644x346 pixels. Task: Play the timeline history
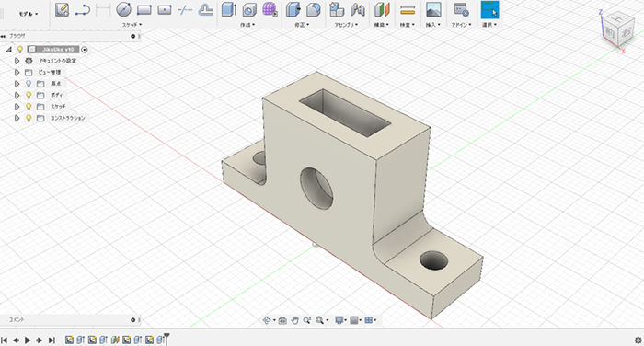28,340
